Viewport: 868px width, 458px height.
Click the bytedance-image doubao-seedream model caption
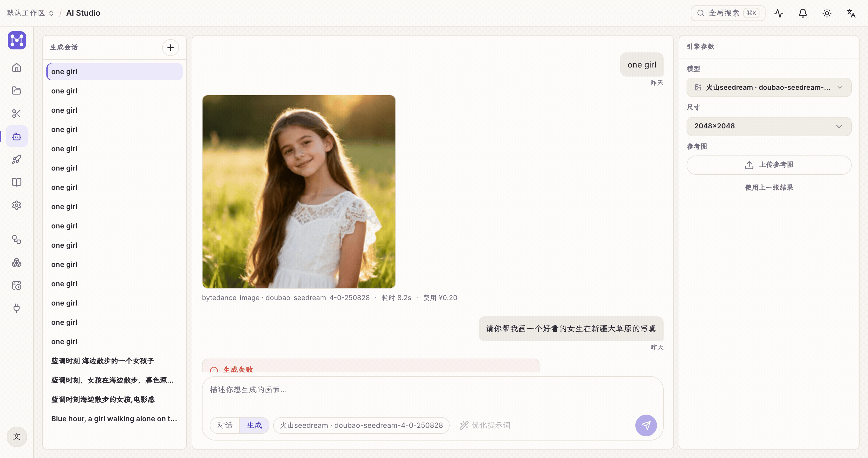pyautogui.click(x=286, y=298)
